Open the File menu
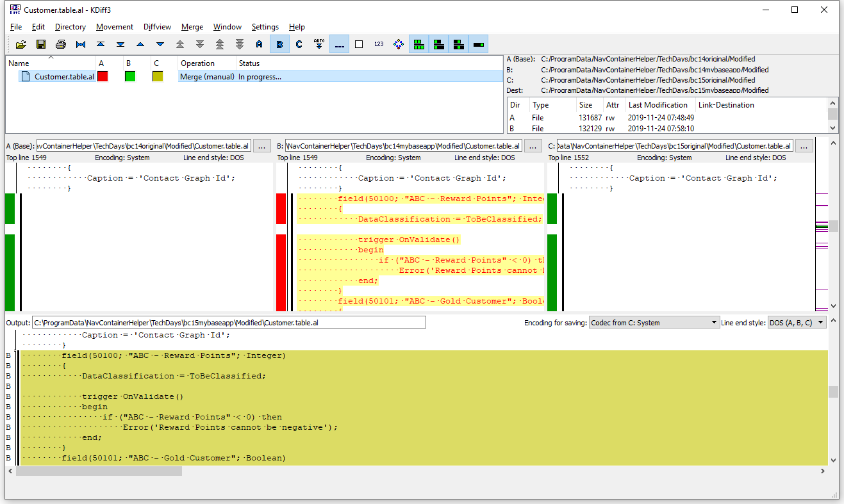 (16, 27)
